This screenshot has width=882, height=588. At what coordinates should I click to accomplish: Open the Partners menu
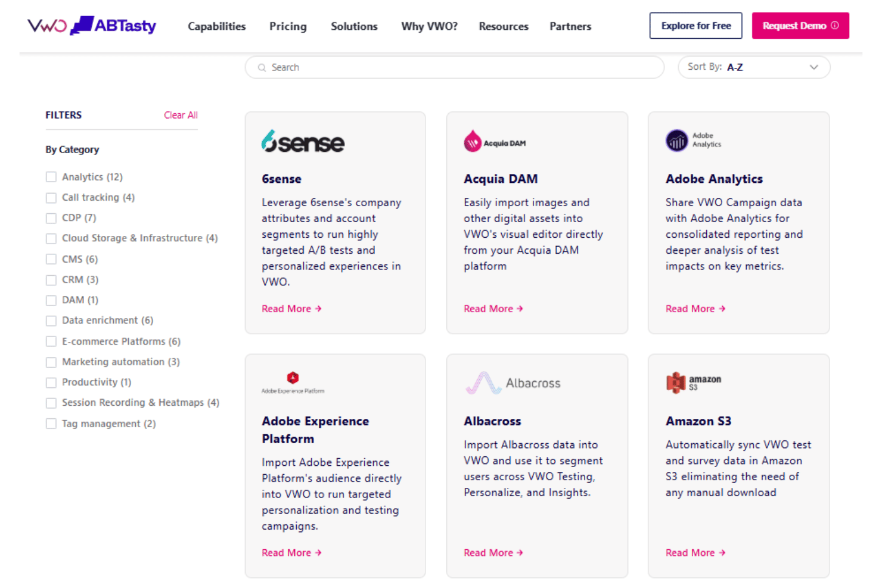click(x=570, y=26)
